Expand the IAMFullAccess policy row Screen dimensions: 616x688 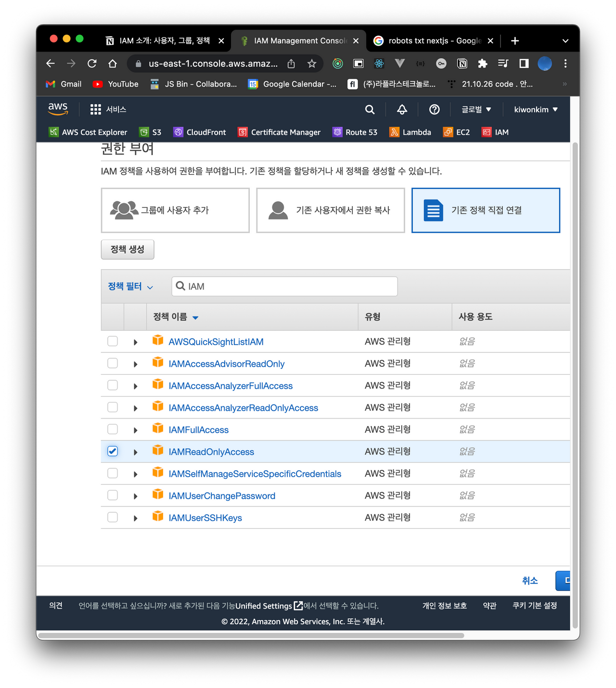pos(136,430)
